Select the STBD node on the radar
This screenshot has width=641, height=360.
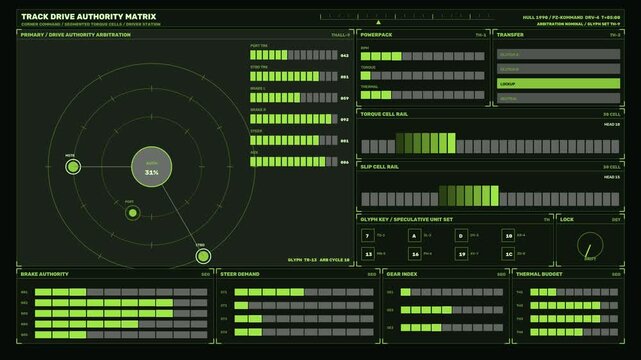[203, 256]
